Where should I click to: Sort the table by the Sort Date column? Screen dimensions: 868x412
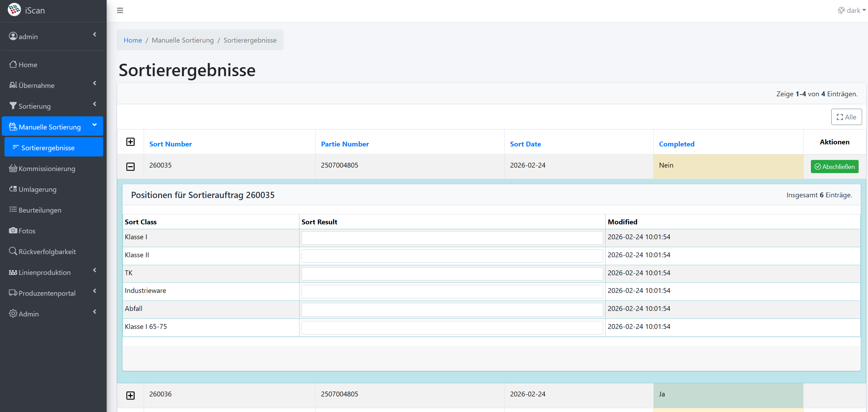(x=525, y=144)
